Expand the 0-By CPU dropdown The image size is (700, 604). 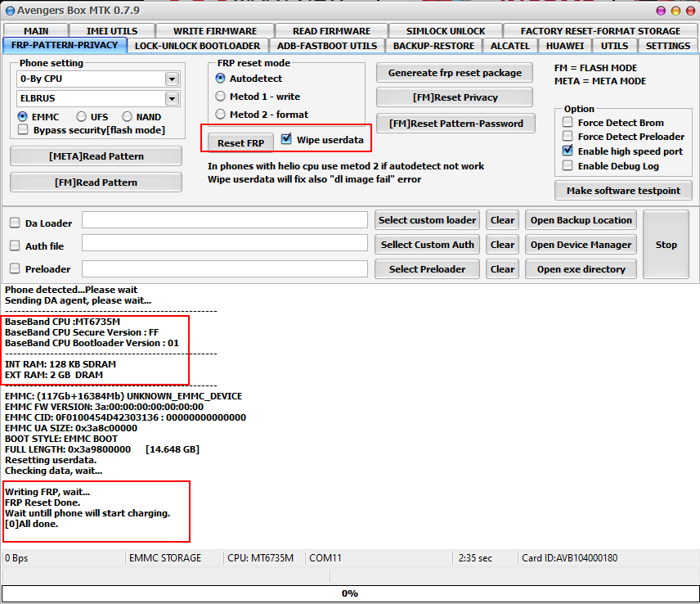(x=172, y=79)
